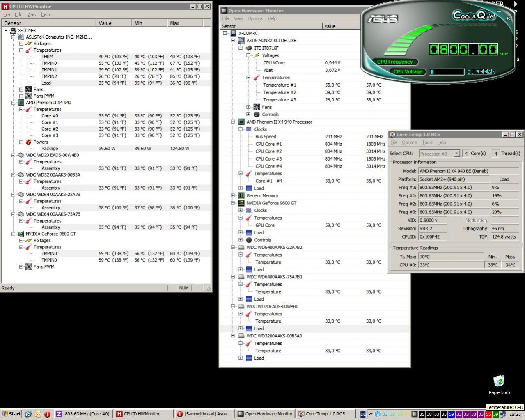Viewport: 525px width, 420px height.
Task: Click the ITE IT8716F chip icon in Open Hardware Monitor
Action: coord(249,48)
